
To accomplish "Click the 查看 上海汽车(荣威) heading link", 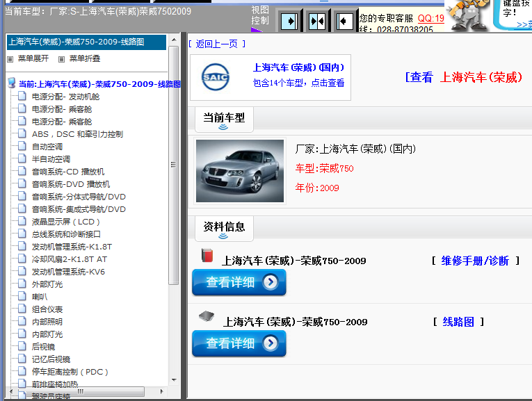I will [464, 77].
